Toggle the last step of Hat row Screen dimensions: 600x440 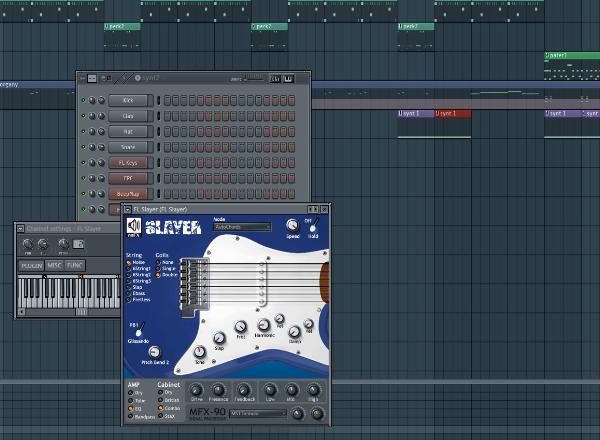click(292, 132)
